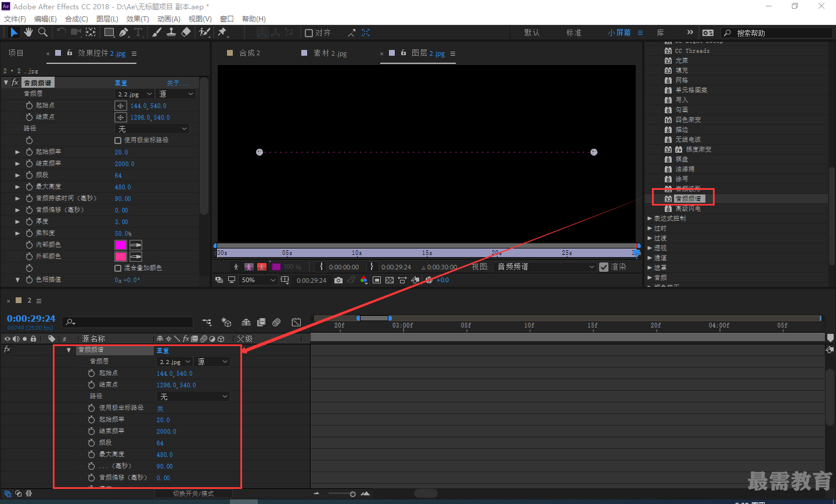The image size is (836, 504).
Task: Click the RGB channel display icon
Action: 364,280
